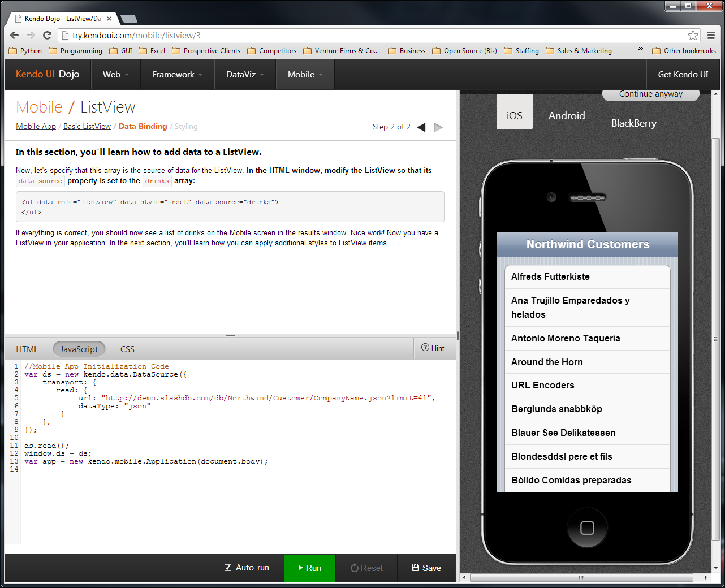Open the Data Binding breadcrumb step

[143, 127]
